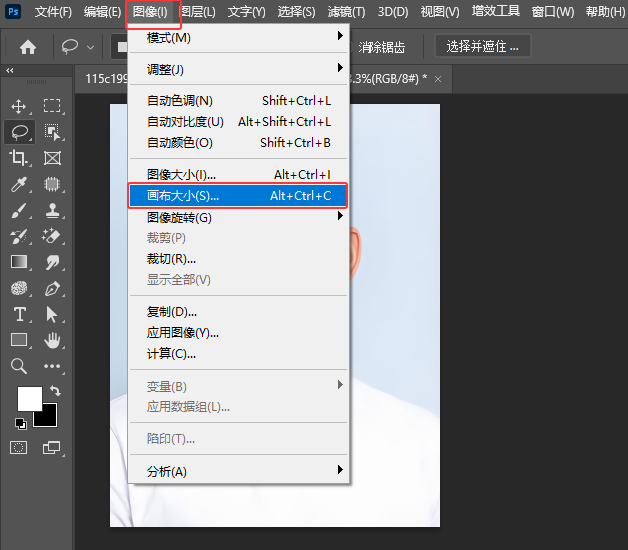Open the Edit Toolbar three-dots icon
This screenshot has height=550, width=628.
click(x=52, y=366)
